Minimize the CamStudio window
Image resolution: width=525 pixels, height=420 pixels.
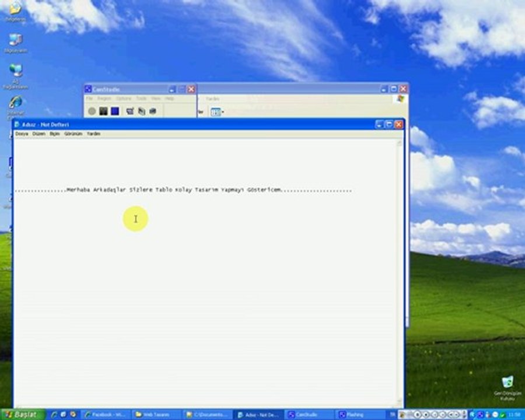171,89
